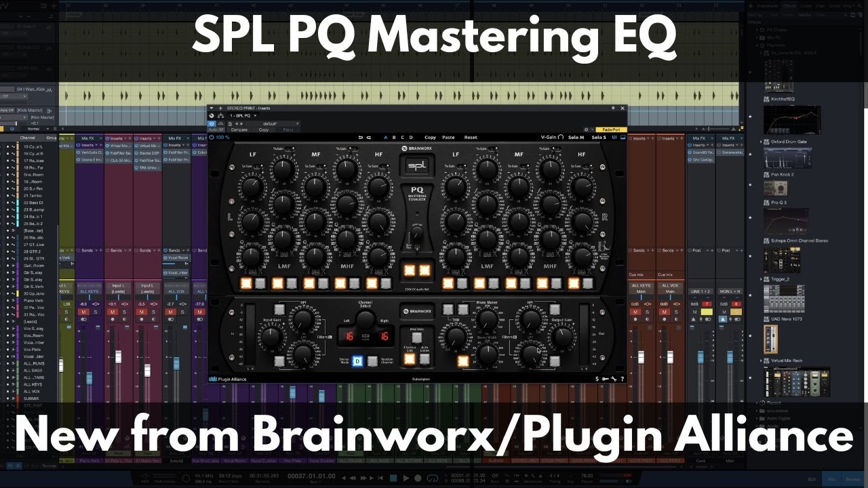Expand the Trigger_2 entry
Viewport: 868px width, 488px height.
[761, 279]
